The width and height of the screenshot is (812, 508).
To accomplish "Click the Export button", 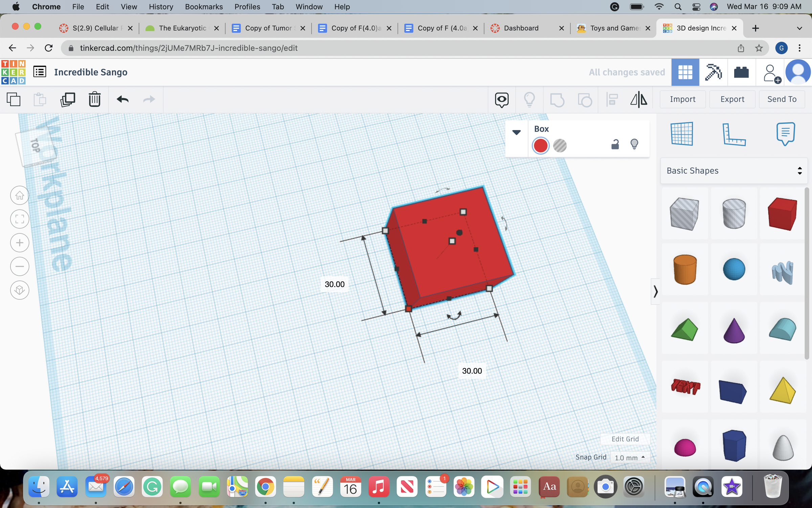I will coord(732,99).
